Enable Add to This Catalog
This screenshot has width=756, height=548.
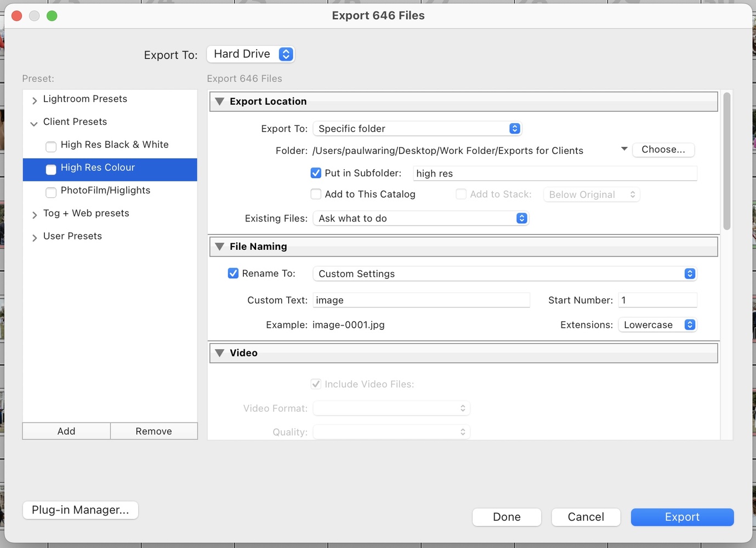click(x=316, y=194)
